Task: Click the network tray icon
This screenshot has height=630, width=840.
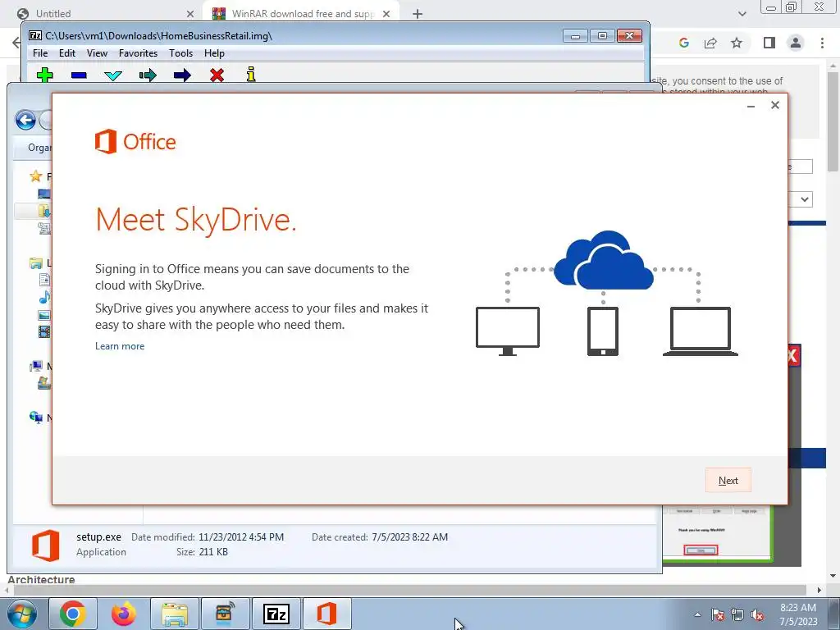Action: pyautogui.click(x=737, y=615)
